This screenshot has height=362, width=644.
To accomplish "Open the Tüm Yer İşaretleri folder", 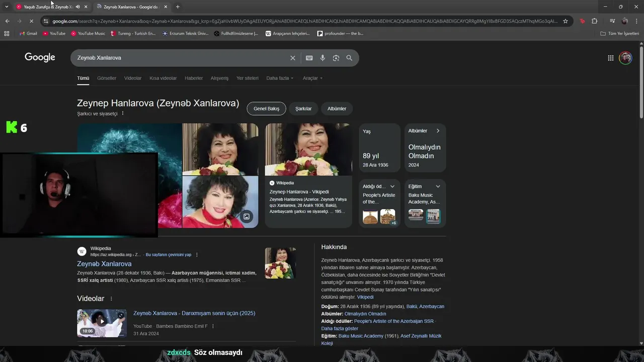I will coord(620,34).
